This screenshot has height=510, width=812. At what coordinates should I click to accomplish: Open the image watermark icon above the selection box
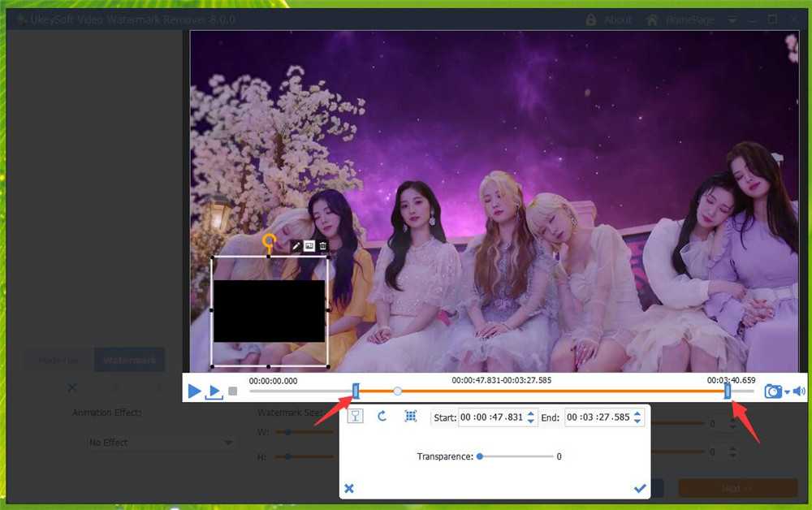click(x=309, y=245)
